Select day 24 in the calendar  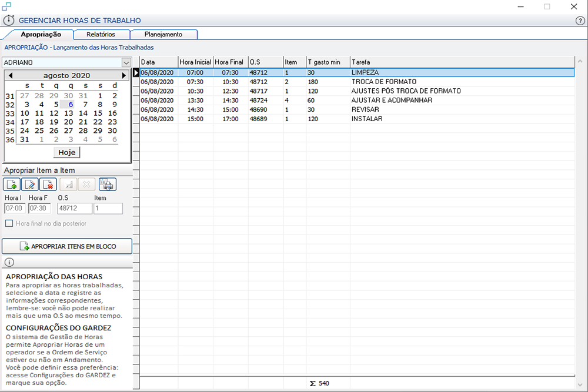point(25,130)
